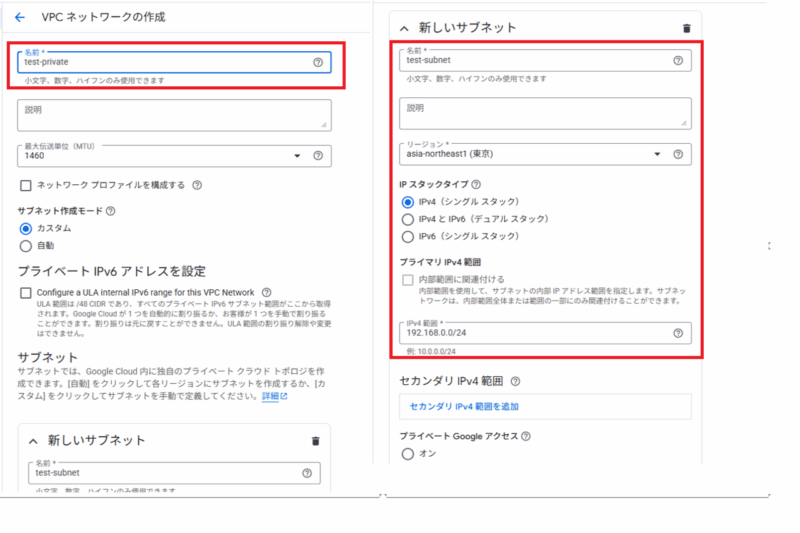This screenshot has width=800, height=533.
Task: Collapse the 新しいサブネット section in right panel
Action: [404, 28]
